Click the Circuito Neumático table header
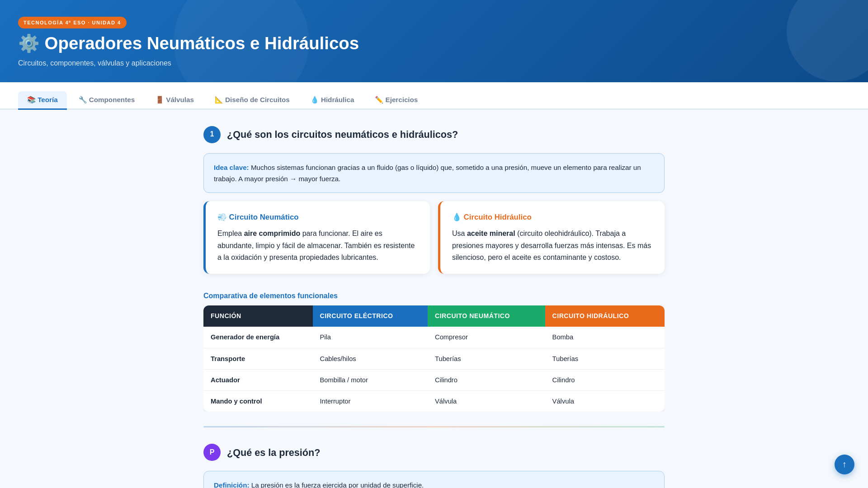 pos(486,316)
